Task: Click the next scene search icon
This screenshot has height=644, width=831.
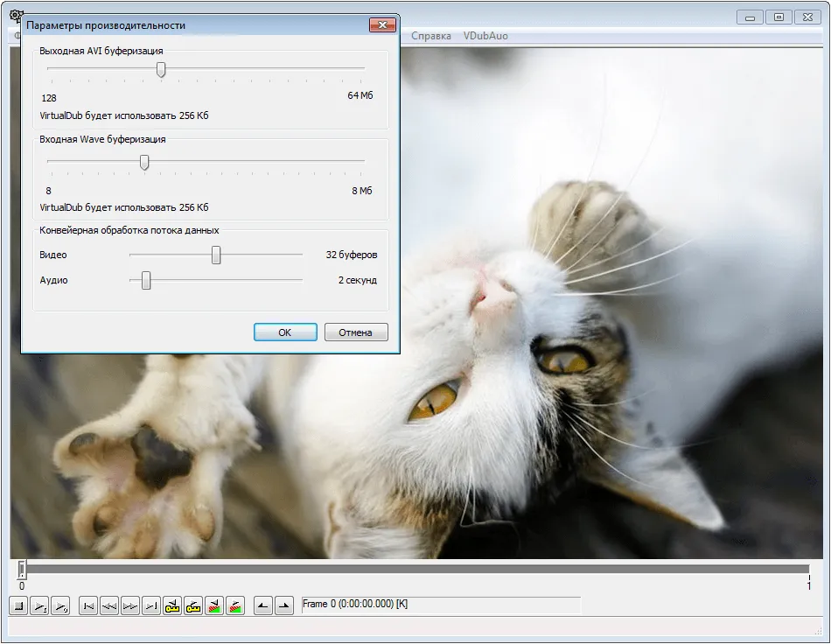Action: click(x=235, y=605)
